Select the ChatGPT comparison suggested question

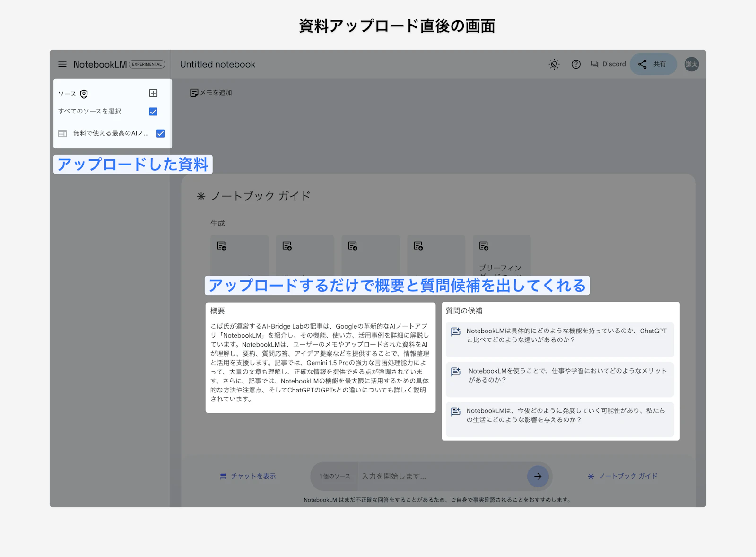(x=560, y=339)
